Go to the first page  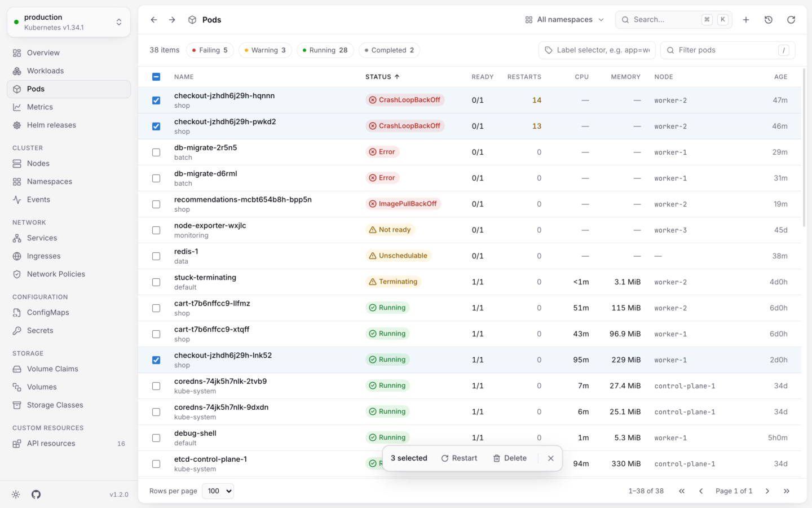[682, 491]
